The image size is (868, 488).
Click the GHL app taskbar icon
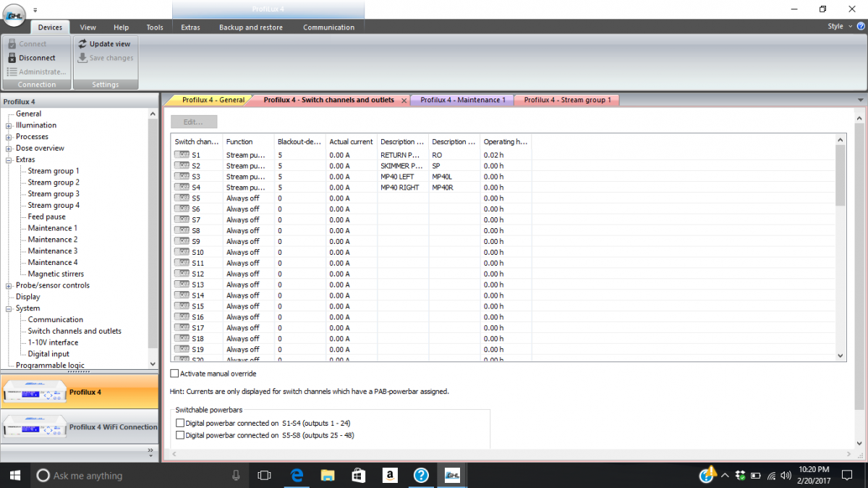click(x=453, y=475)
